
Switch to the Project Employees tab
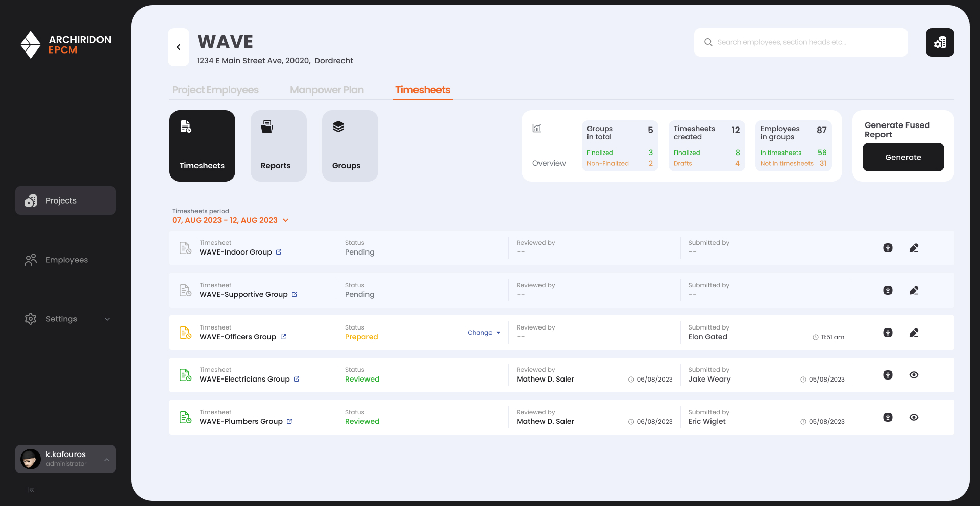point(215,90)
